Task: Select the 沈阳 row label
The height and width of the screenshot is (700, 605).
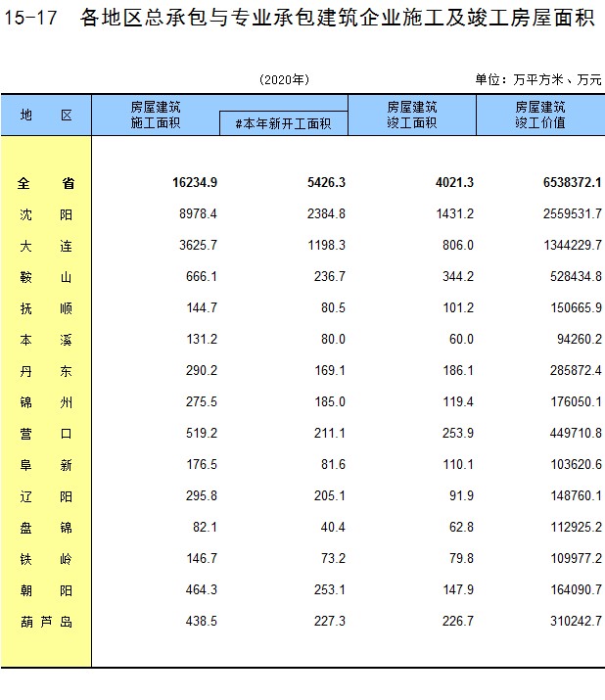Action: [x=46, y=214]
